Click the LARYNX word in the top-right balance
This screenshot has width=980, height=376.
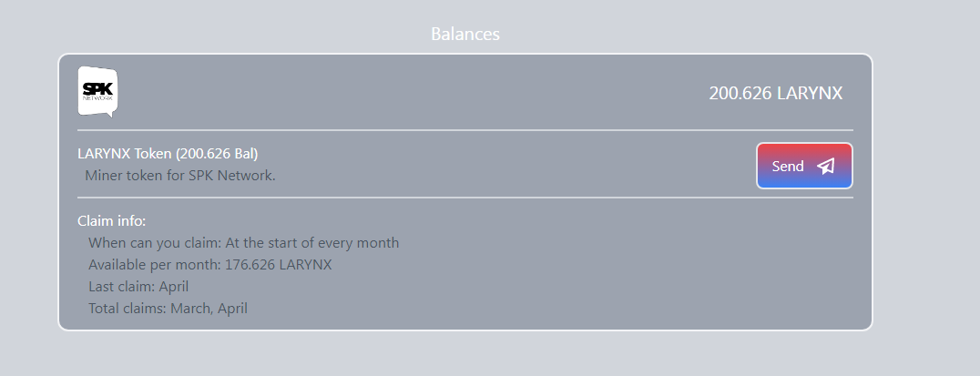tap(810, 93)
